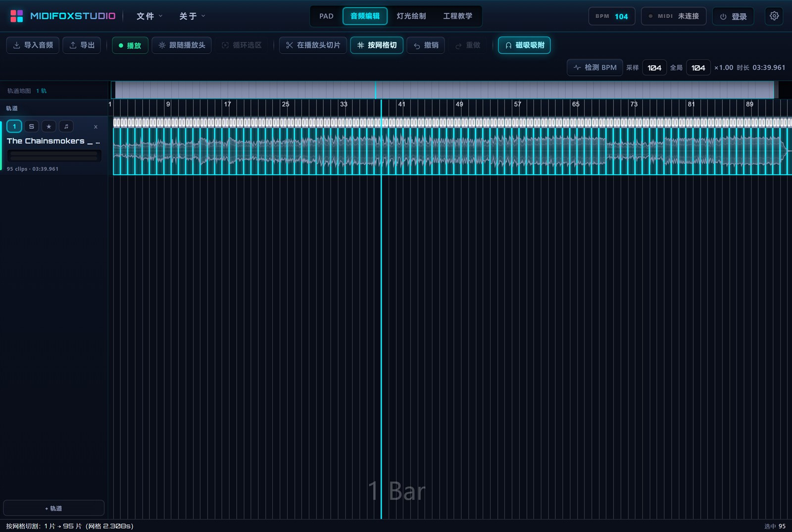Open the 文件 menu dropdown
Viewport: 792px width, 532px height.
pos(149,16)
